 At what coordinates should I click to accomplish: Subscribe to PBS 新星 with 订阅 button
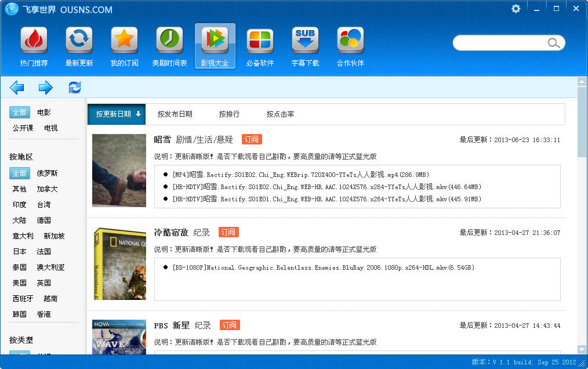point(230,325)
